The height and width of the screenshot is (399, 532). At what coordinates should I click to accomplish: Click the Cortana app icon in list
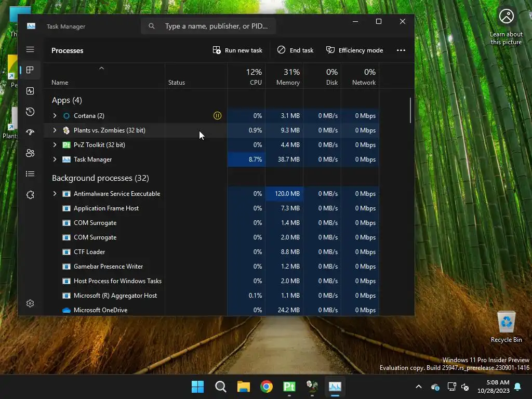point(66,116)
